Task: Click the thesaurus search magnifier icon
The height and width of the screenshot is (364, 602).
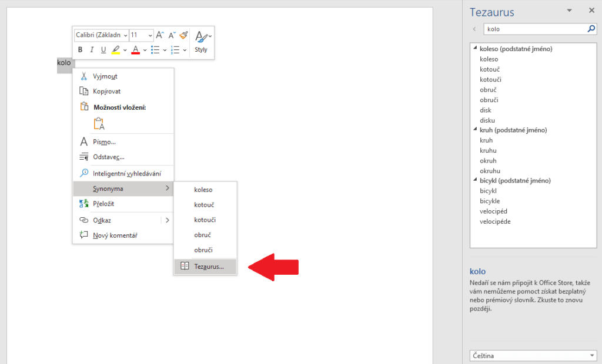Action: [591, 28]
